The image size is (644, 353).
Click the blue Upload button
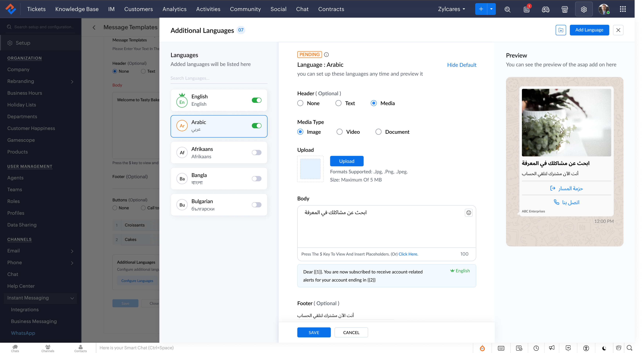[347, 161]
